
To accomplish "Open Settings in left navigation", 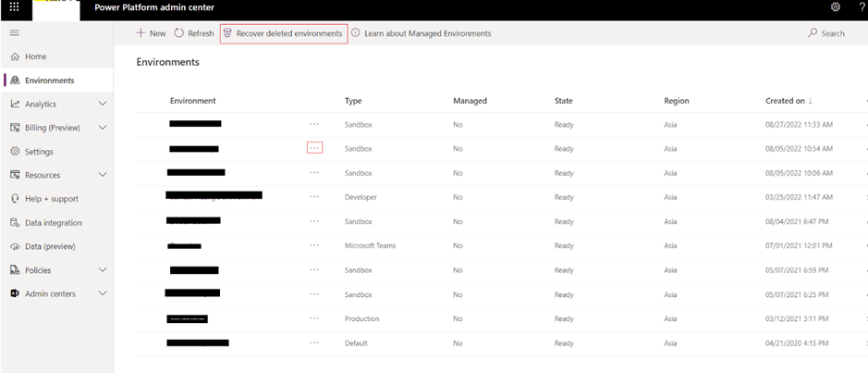I will [39, 151].
